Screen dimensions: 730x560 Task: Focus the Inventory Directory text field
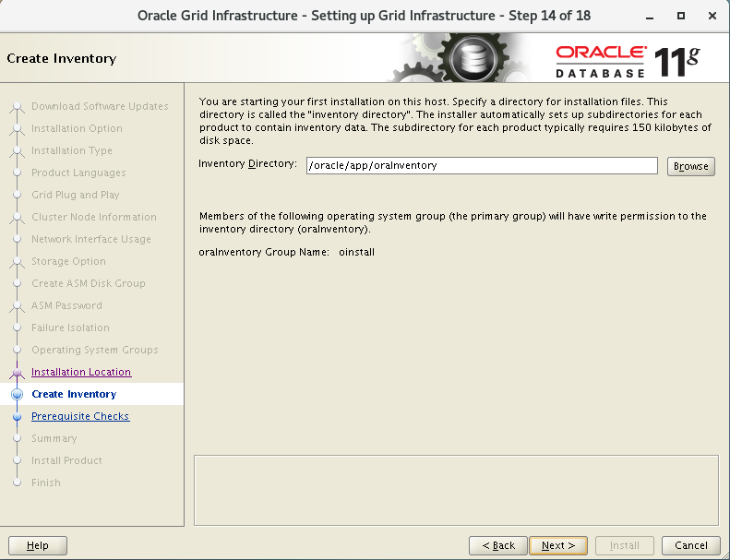(482, 166)
